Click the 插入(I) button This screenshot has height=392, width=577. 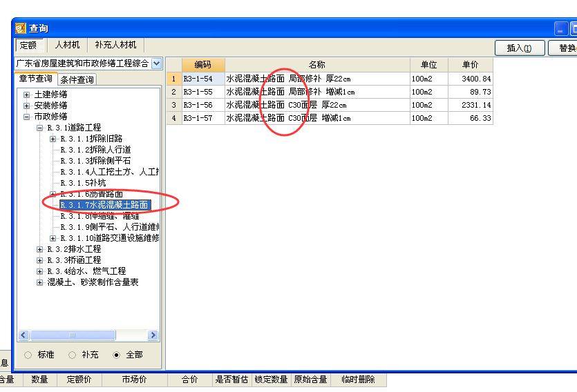[520, 48]
